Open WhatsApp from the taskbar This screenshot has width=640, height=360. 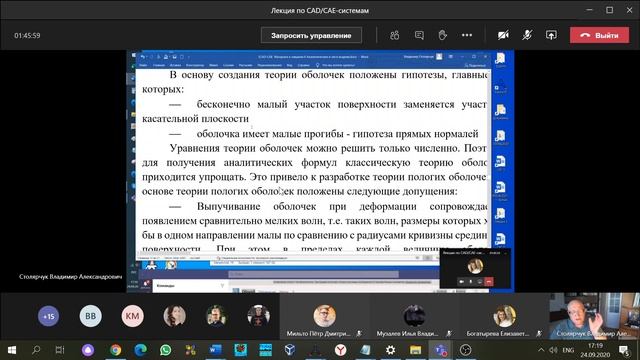[x=165, y=350]
